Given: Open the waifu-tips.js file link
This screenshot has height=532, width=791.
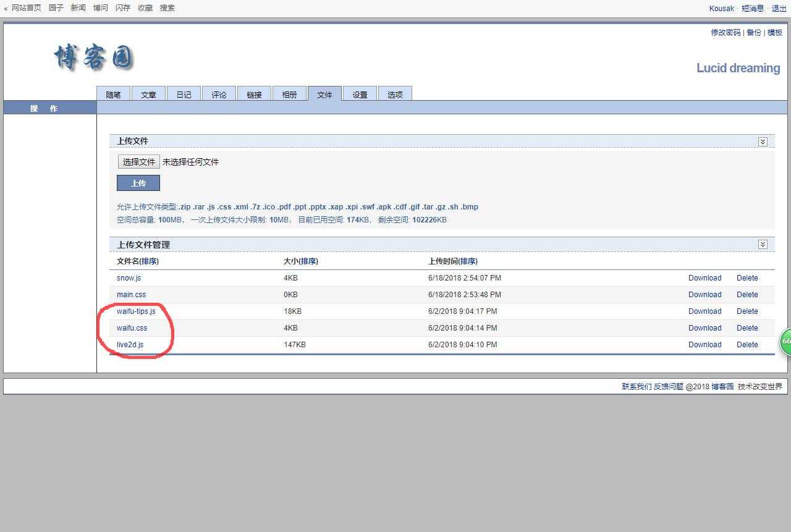Looking at the screenshot, I should (136, 311).
